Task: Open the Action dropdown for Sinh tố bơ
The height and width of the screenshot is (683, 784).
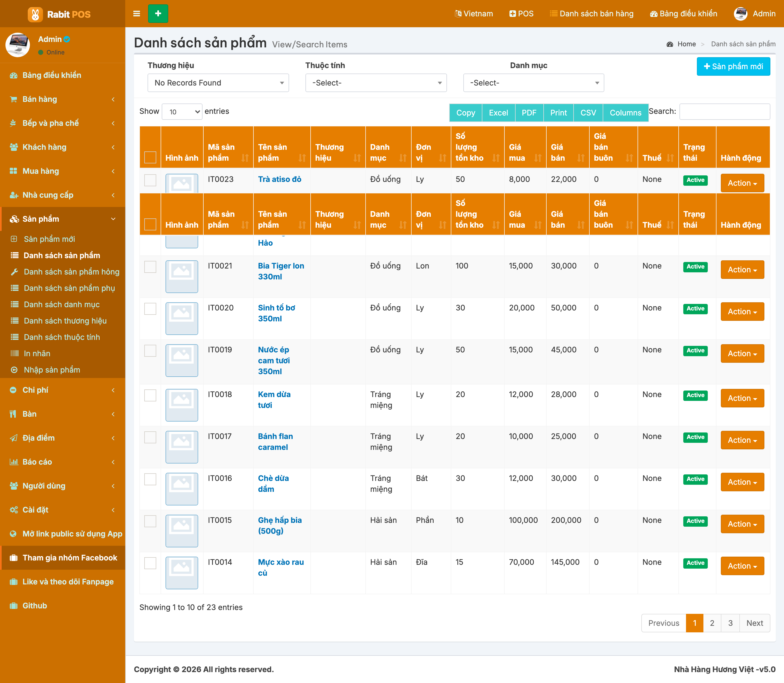Action: coord(742,311)
